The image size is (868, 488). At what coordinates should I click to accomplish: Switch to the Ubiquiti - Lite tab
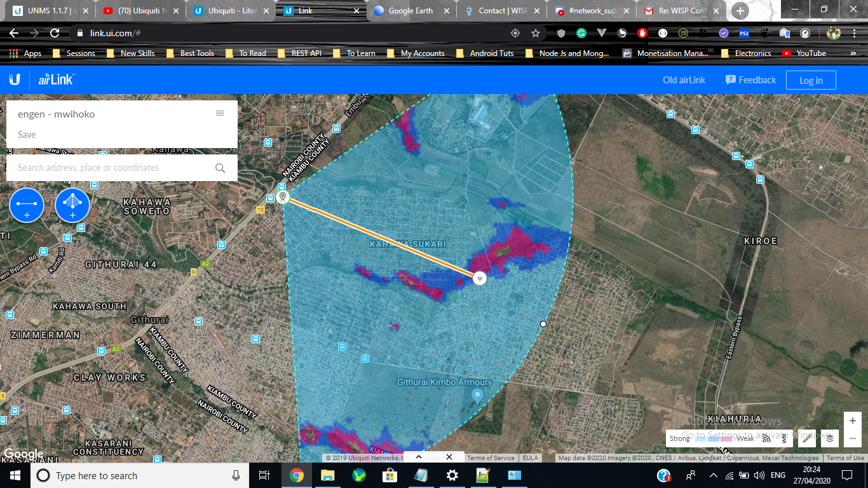pyautogui.click(x=231, y=10)
